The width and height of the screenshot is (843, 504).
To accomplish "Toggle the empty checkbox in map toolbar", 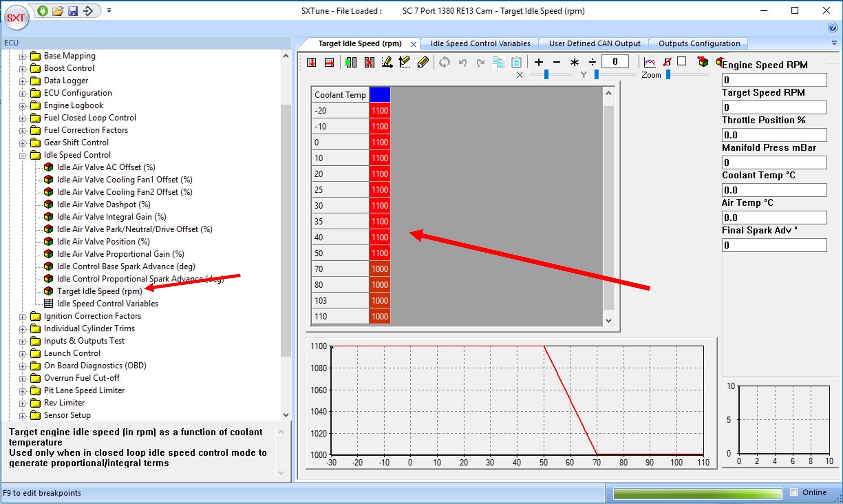I will 682,61.
